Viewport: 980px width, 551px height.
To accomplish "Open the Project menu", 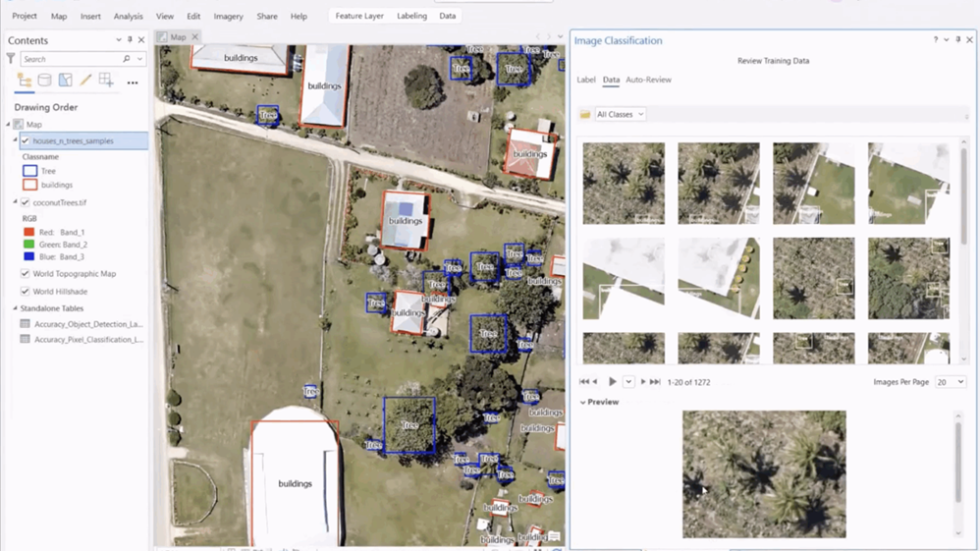I will point(25,16).
